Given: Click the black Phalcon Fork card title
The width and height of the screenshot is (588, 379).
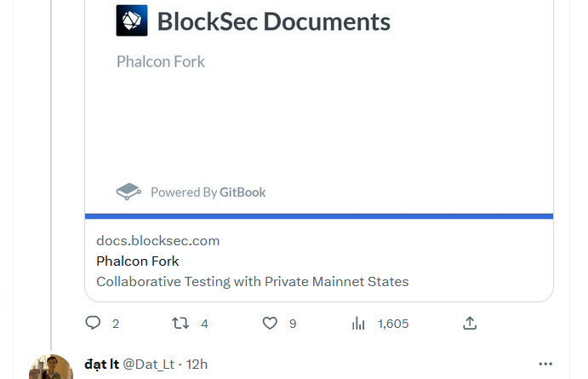Looking at the screenshot, I should click(x=138, y=261).
